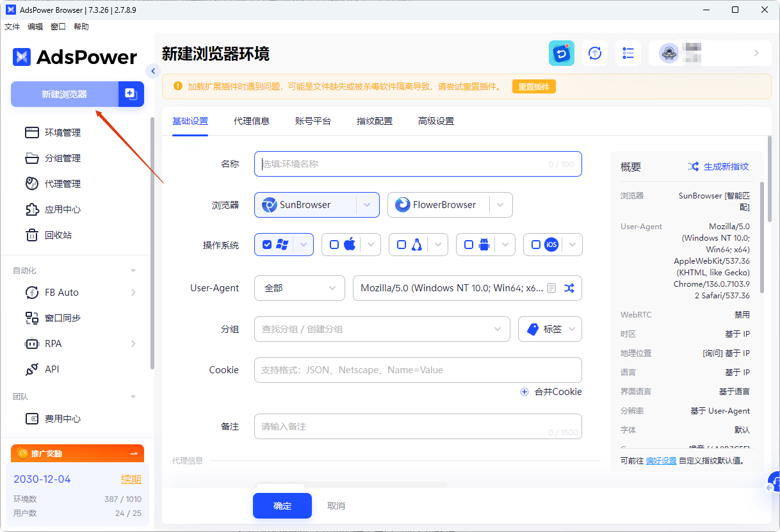This screenshot has width=780, height=532.
Task: Switch to the 高级设置 tab
Action: (x=436, y=121)
